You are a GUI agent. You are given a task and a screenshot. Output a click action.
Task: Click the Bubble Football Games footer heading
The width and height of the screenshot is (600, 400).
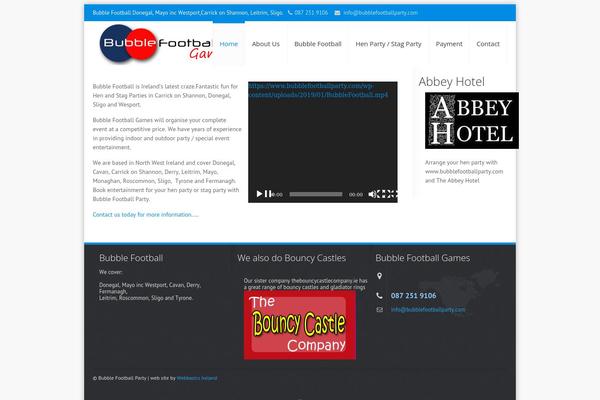point(422,258)
